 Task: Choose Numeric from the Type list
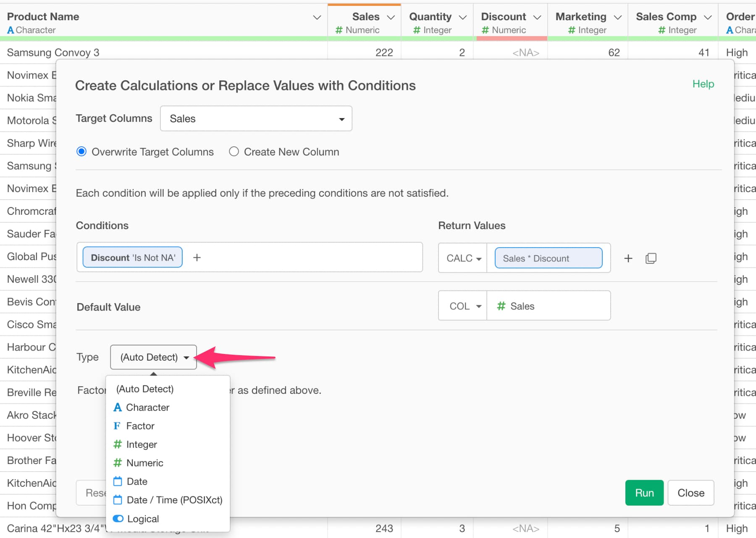144,463
